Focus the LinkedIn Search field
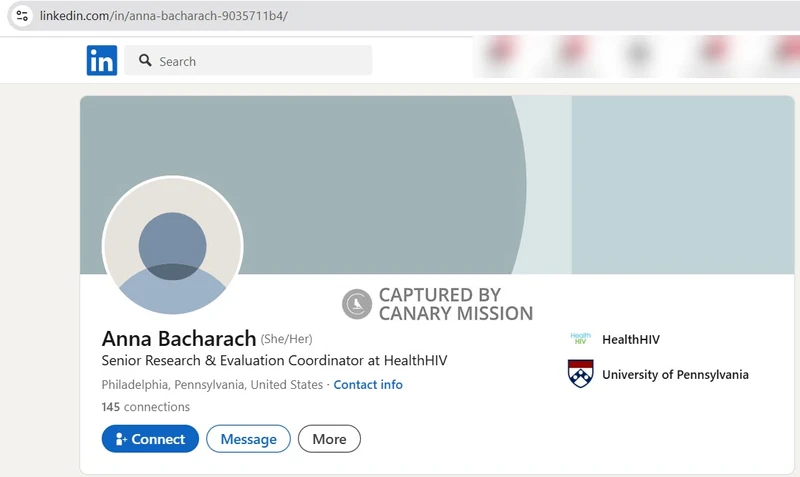The height and width of the screenshot is (477, 800). tap(248, 60)
